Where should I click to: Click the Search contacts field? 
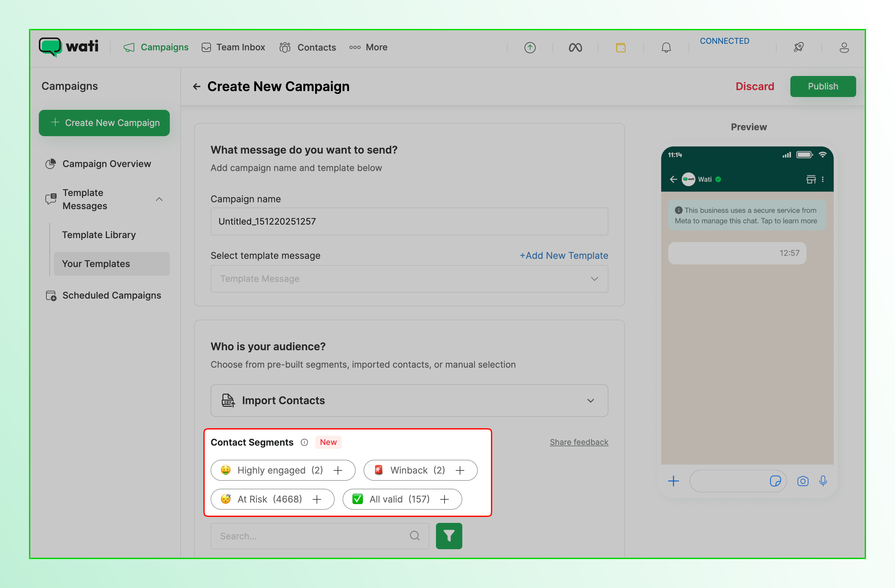coord(320,536)
